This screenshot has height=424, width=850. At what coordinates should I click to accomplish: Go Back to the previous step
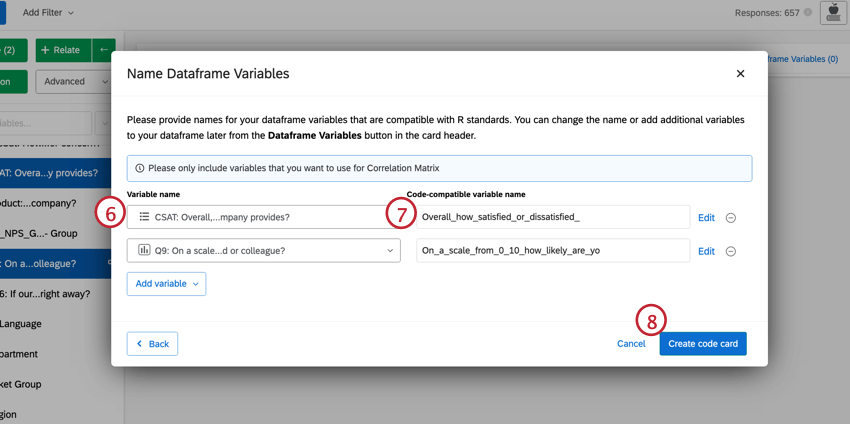[x=152, y=344]
